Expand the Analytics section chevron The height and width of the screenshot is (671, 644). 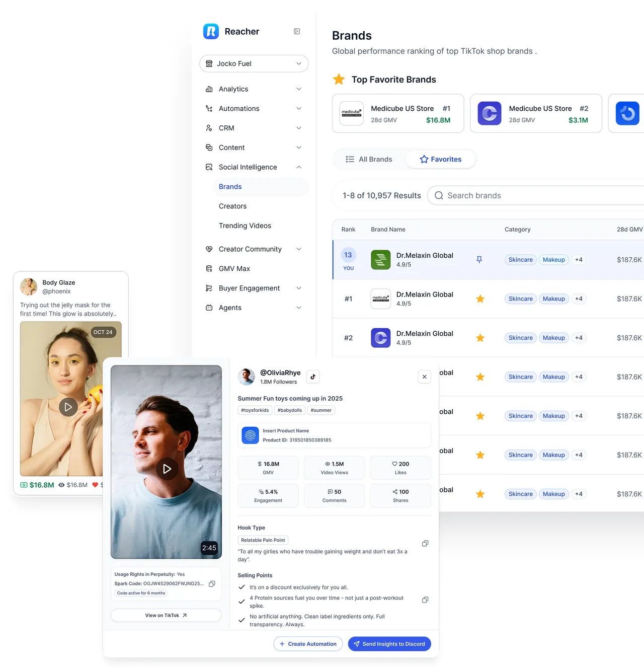click(x=299, y=89)
